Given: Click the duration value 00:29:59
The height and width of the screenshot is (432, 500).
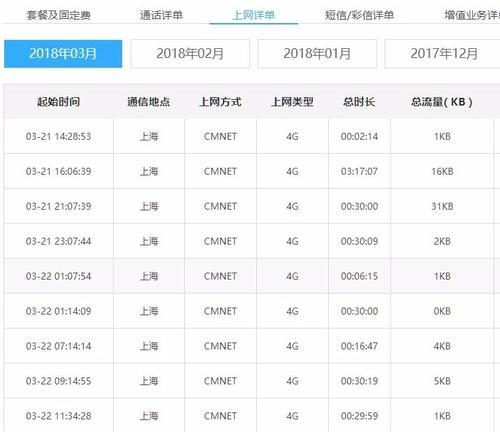Looking at the screenshot, I should (x=359, y=416).
